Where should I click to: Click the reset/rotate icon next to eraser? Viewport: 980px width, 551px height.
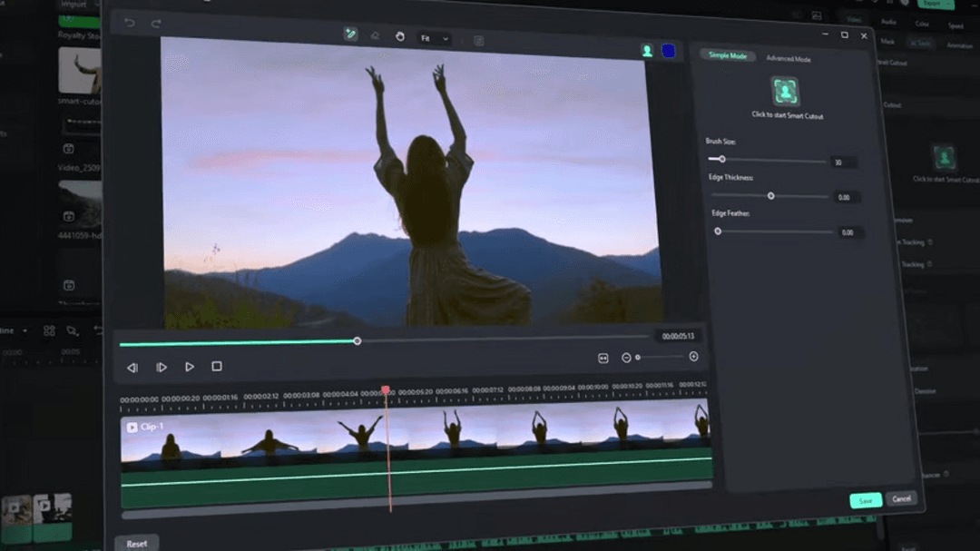coord(399,35)
